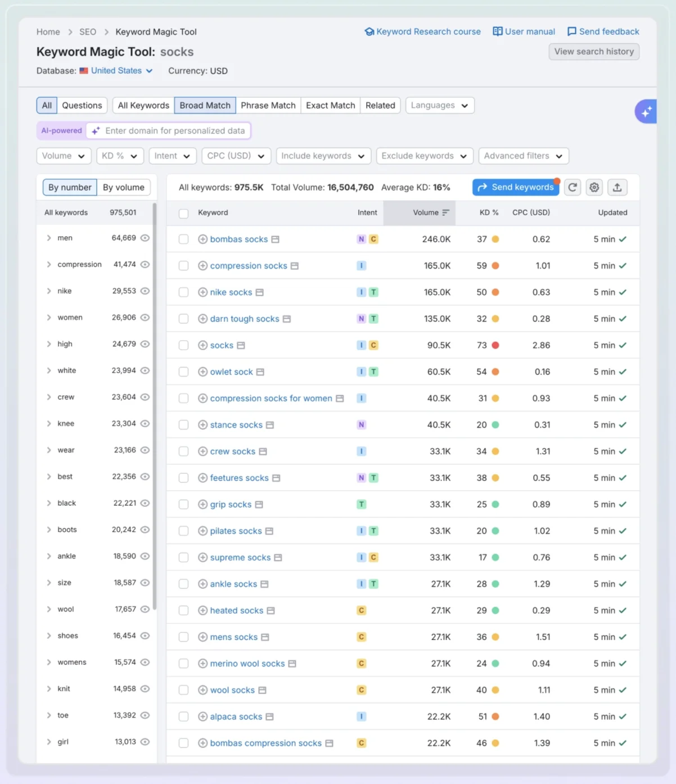Open the AI sparkle assistant button
The width and height of the screenshot is (676, 784).
(x=646, y=111)
